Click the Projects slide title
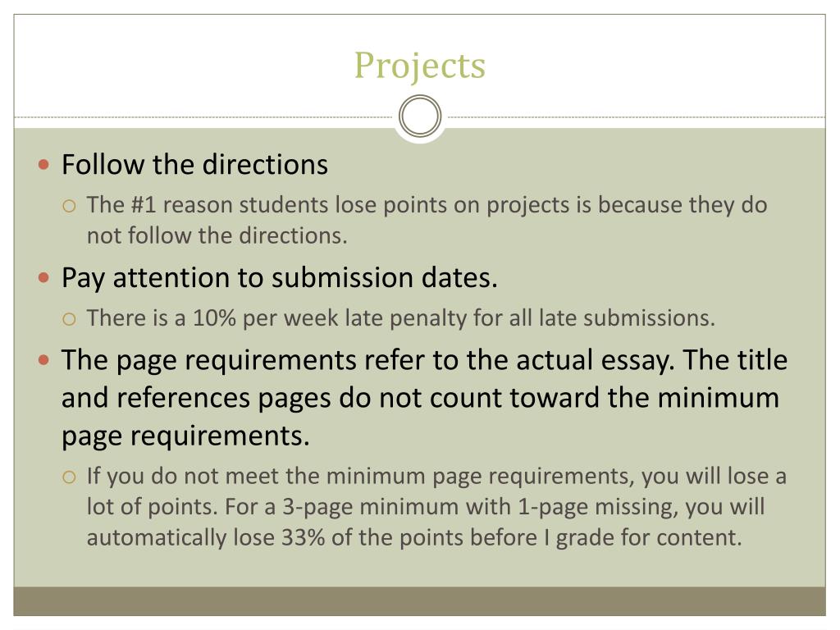Image resolution: width=840 pixels, height=630 pixels. (420, 66)
